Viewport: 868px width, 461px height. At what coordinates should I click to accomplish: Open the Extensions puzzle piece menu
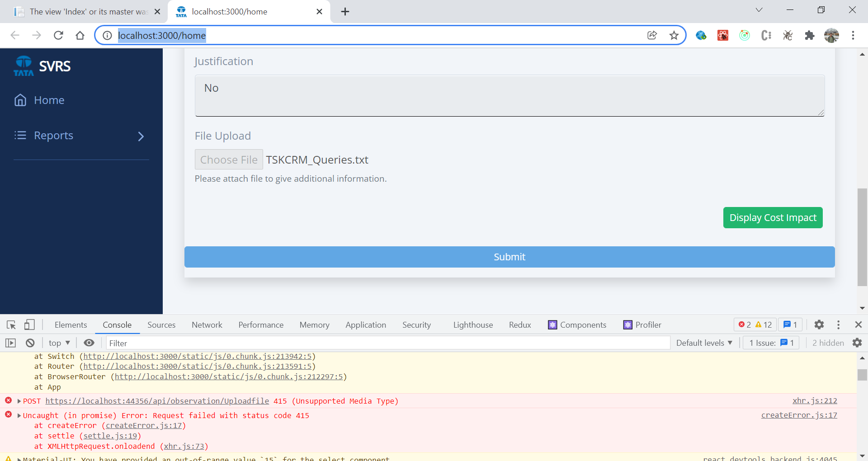click(810, 35)
